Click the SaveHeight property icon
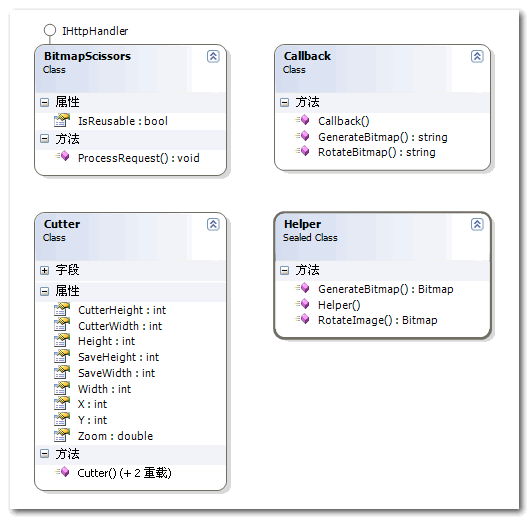Viewport: 530px width, 520px height. pos(62,356)
